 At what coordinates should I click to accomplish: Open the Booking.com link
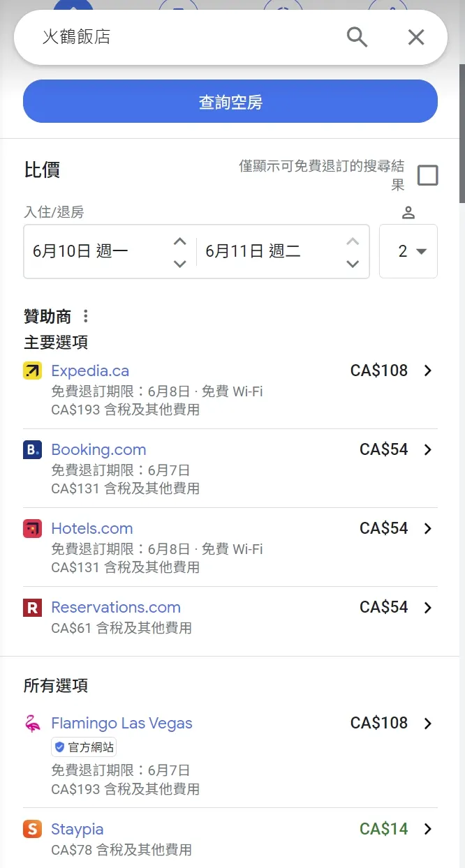98,449
